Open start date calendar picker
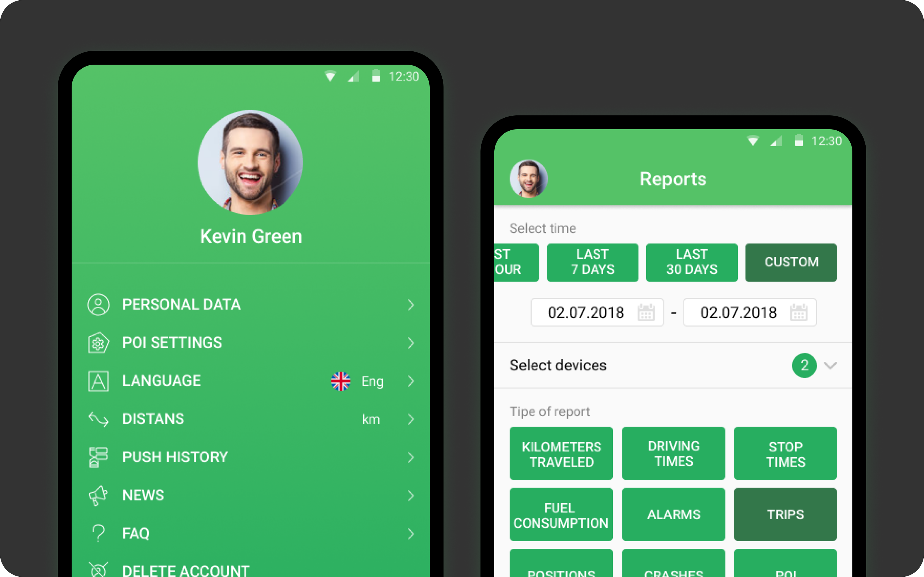Screen dimensions: 924x577 (x=644, y=312)
